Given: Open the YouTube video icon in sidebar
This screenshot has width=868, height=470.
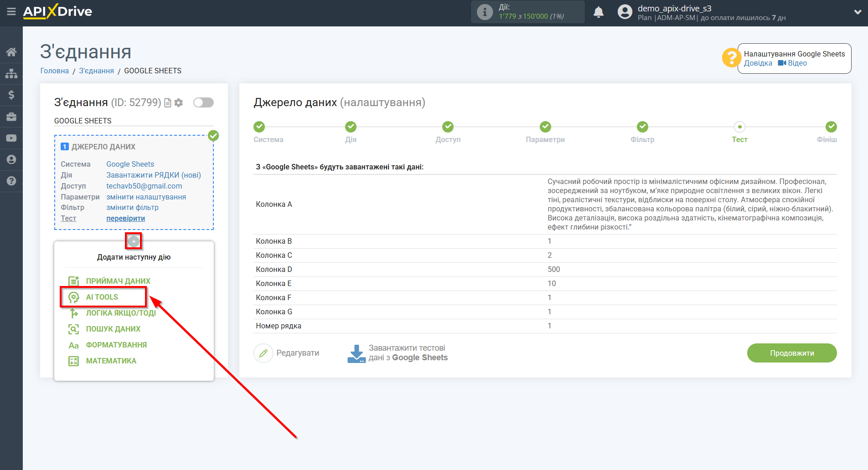Looking at the screenshot, I should 11,138.
